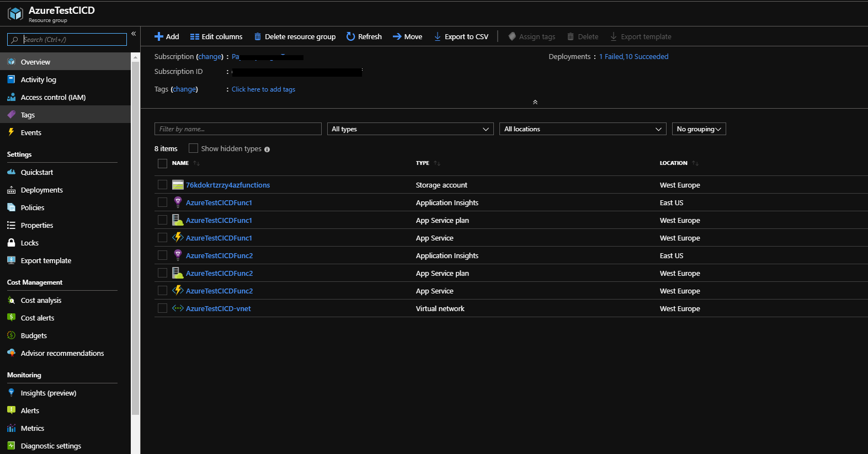This screenshot has width=868, height=454.
Task: Click the Cost alerts icon
Action: pos(11,318)
